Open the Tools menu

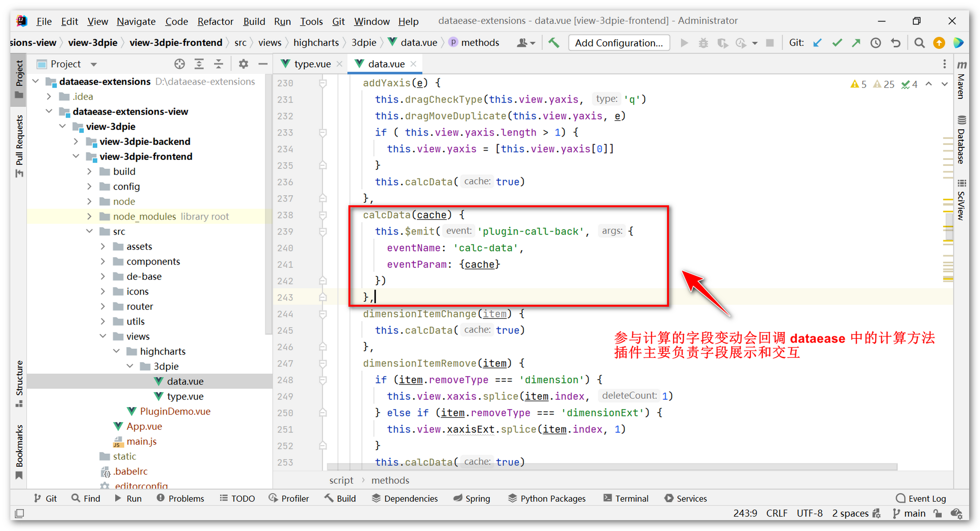coord(311,21)
